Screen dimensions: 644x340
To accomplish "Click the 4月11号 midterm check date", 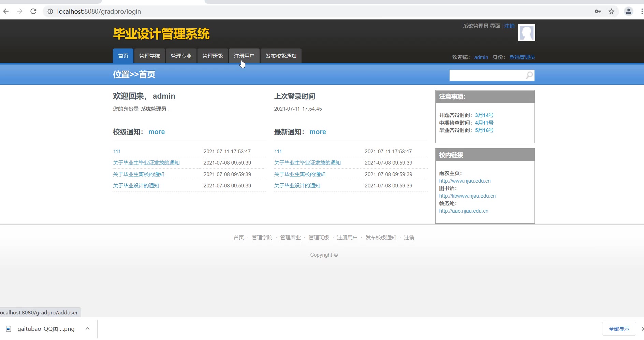I will (484, 123).
